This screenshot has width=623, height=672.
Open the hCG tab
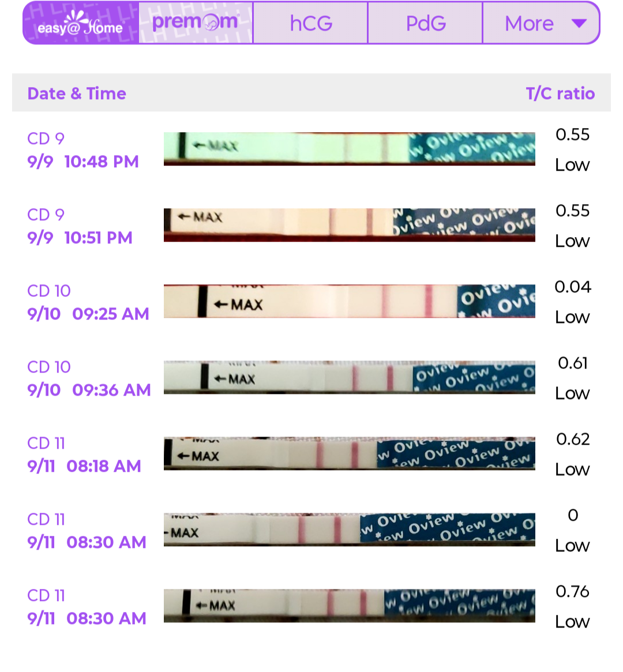coord(310,23)
